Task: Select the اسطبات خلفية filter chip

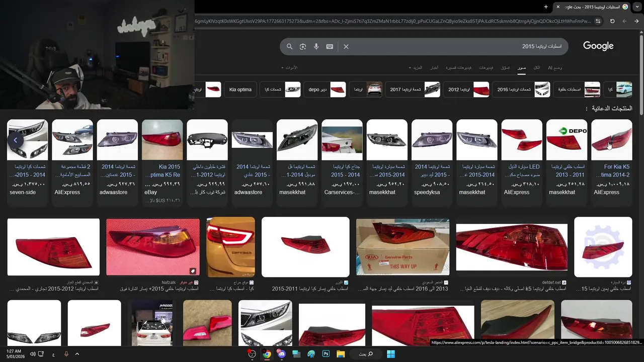Action: pos(577,89)
